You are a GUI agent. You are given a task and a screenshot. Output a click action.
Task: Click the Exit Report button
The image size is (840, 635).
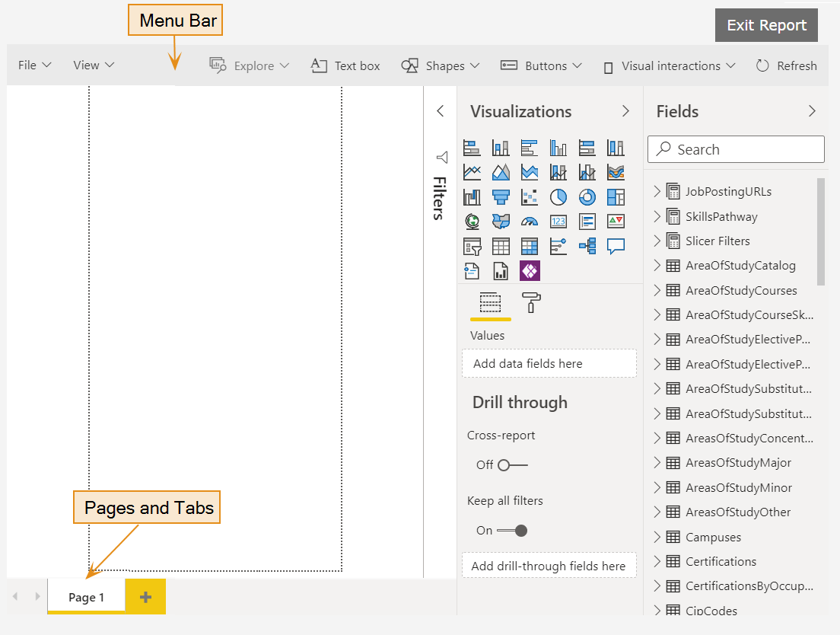coord(766,25)
